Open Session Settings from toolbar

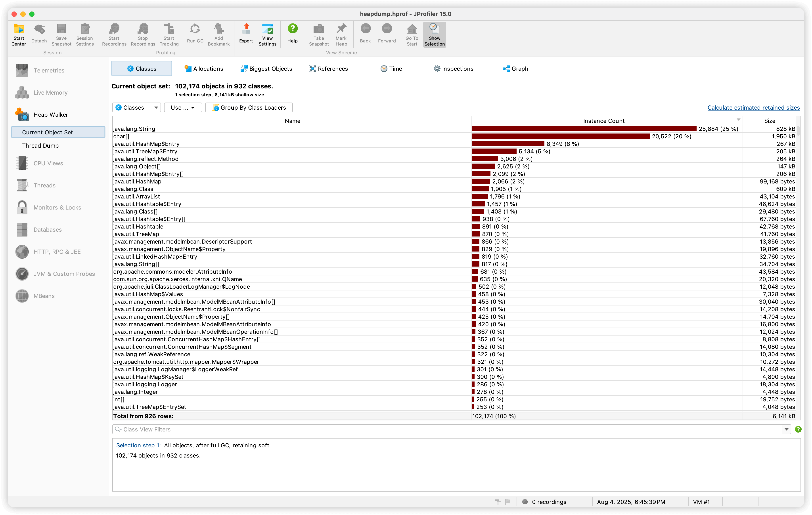[85, 35]
